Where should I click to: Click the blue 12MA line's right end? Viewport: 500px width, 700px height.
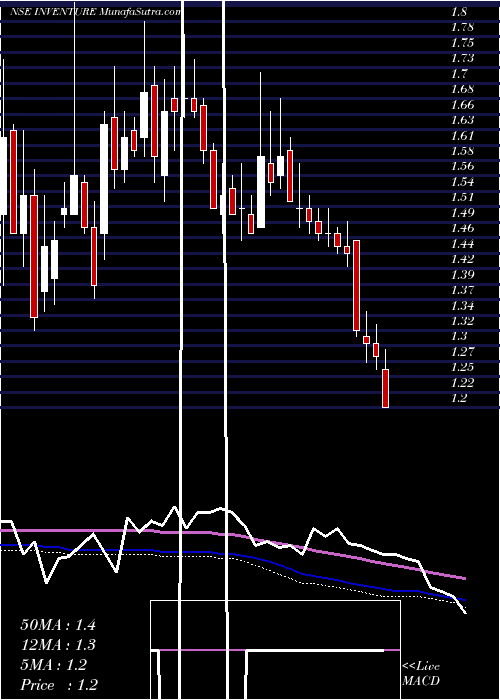[464, 600]
